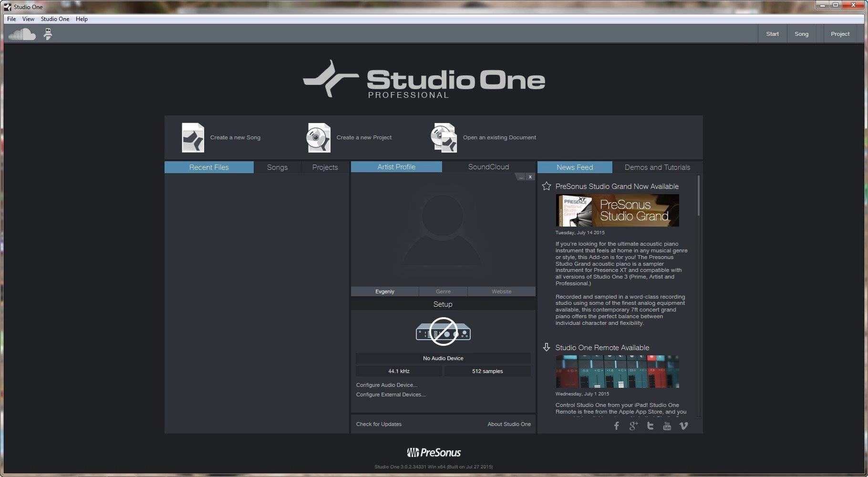Click the Create a new Song label
This screenshot has width=868, height=477.
point(235,137)
